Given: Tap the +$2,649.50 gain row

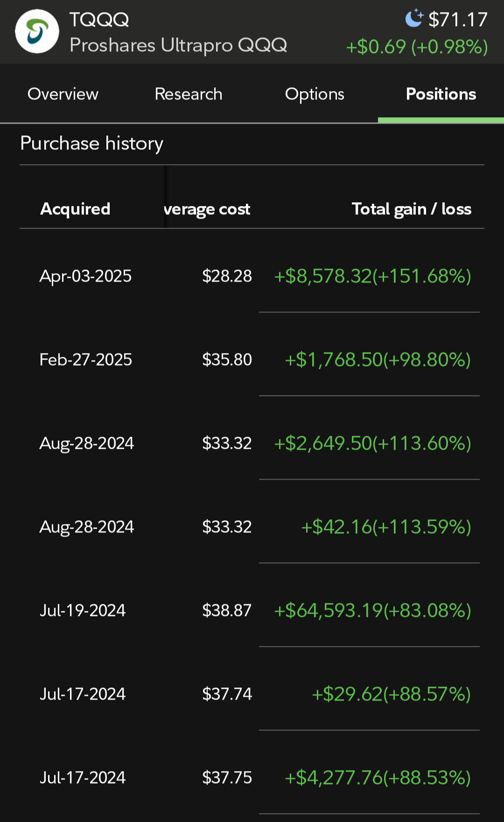Looking at the screenshot, I should tap(252, 443).
